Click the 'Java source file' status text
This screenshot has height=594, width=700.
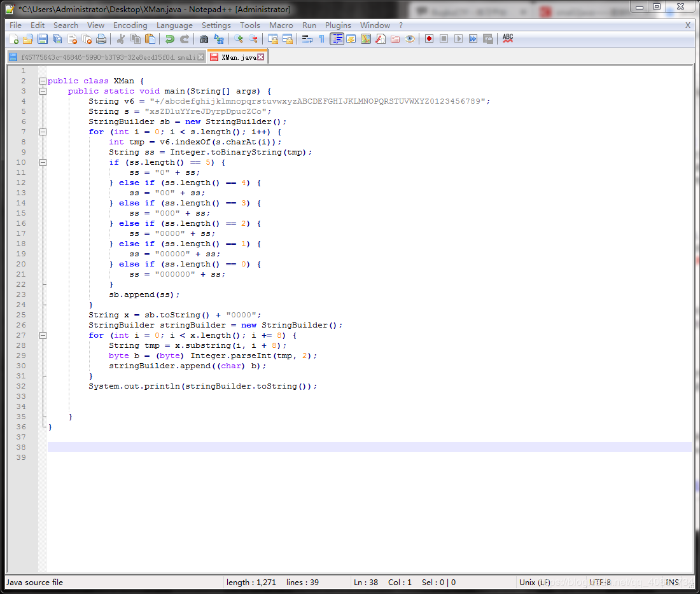pos(34,583)
